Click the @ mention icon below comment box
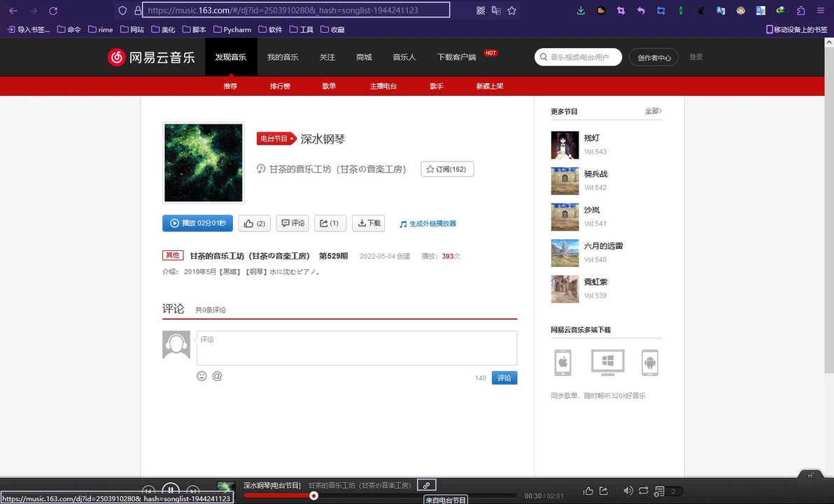 (217, 376)
